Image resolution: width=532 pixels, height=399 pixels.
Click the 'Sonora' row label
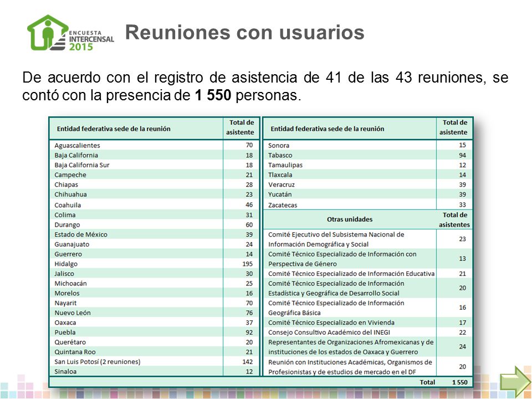279,145
